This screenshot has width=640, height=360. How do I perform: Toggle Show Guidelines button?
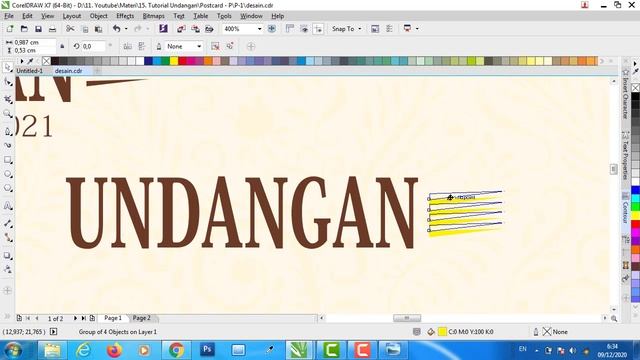(x=318, y=29)
